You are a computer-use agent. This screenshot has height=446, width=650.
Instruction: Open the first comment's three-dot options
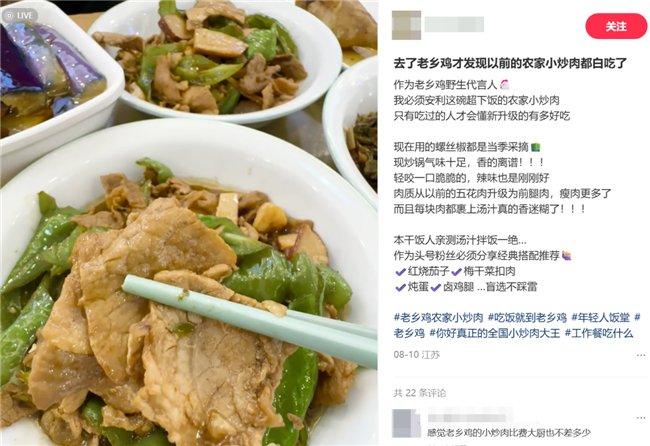pyautogui.click(x=641, y=419)
